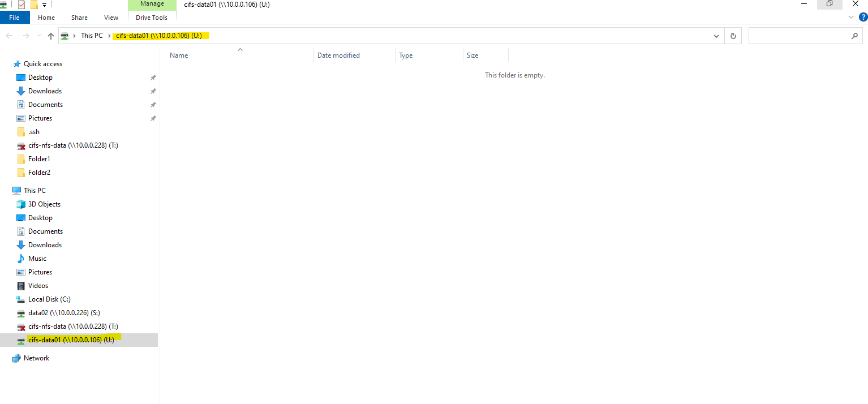Open Folder1 in Quick access
The image size is (868, 404).
tap(39, 159)
